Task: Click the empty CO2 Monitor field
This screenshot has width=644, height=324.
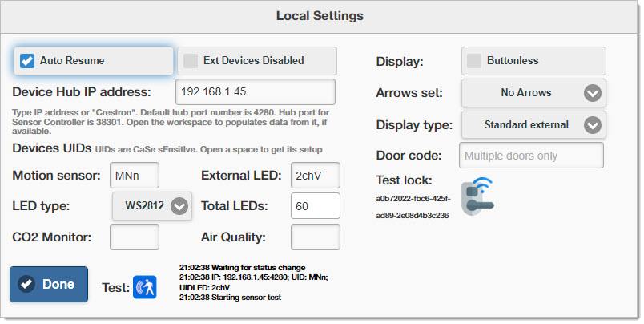Action: click(x=135, y=237)
